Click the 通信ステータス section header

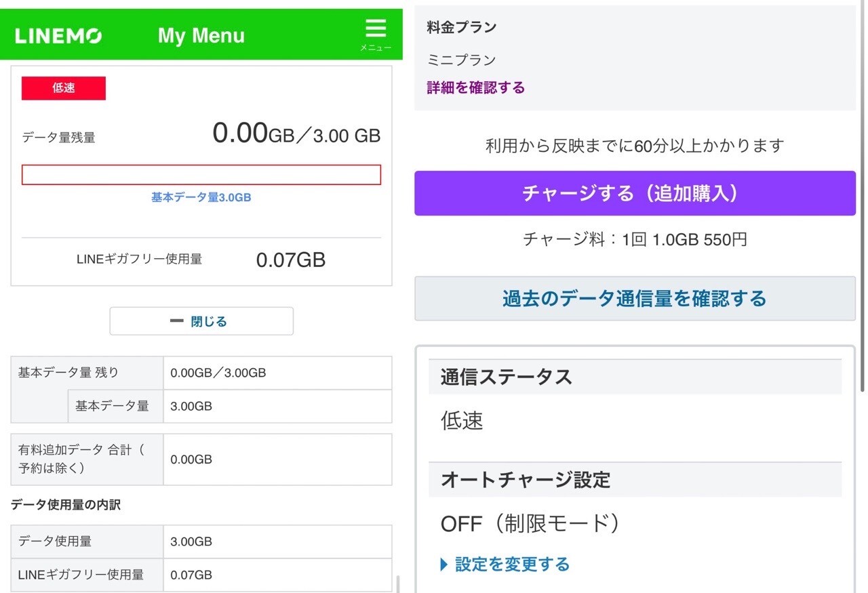click(x=635, y=377)
